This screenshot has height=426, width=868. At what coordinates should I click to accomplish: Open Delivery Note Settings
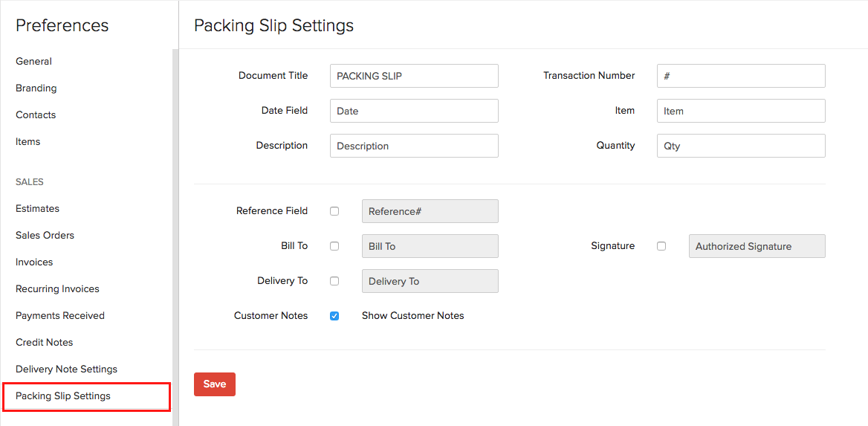pyautogui.click(x=66, y=369)
